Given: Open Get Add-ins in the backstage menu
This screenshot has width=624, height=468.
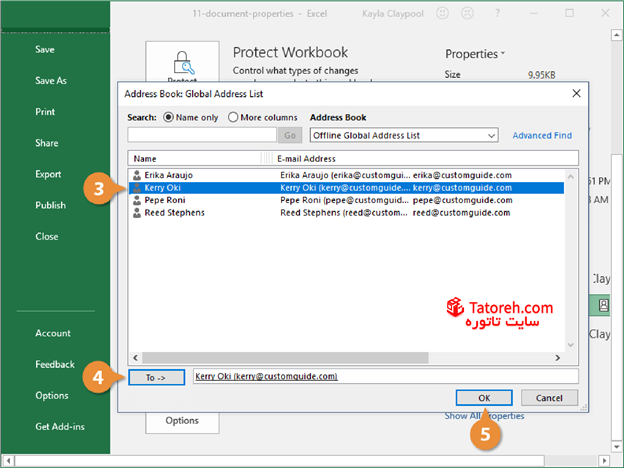Looking at the screenshot, I should pyautogui.click(x=60, y=427).
